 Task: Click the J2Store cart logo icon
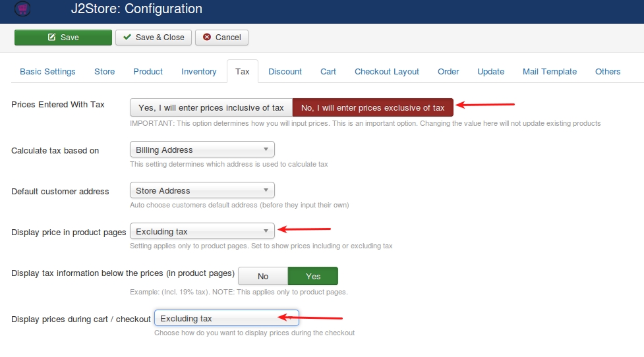[x=22, y=8]
